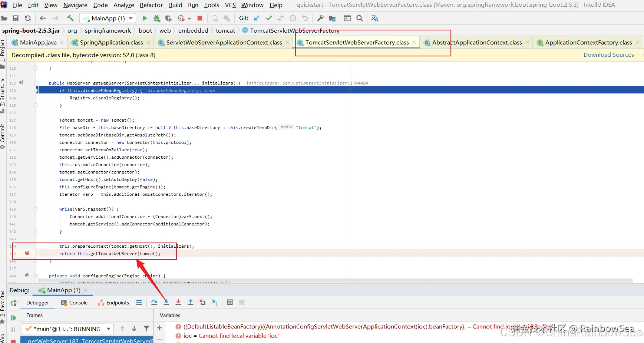Add a new watch with the plus icon

tap(159, 328)
